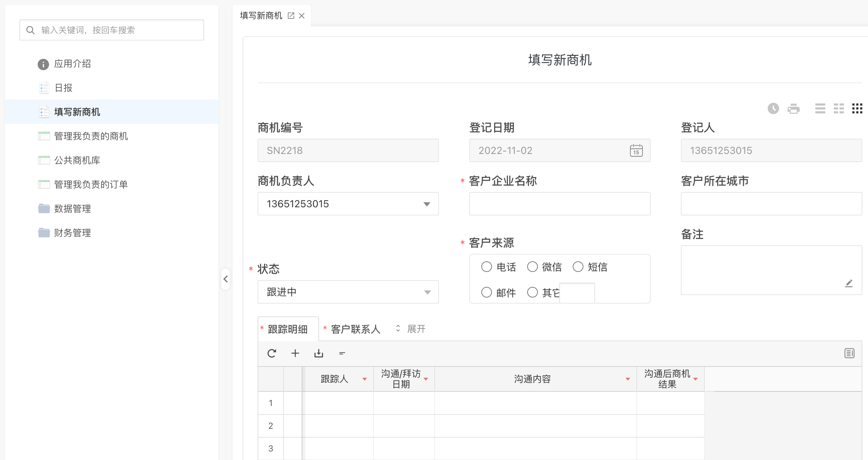Screen dimensions: 868x460
Task: Switch to three-column grid layout icon
Action: [857, 108]
